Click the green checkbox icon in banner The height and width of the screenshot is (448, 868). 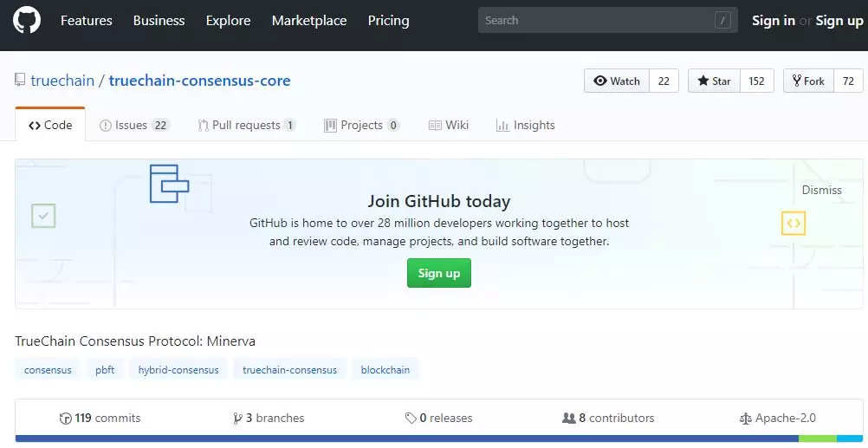tap(43, 216)
